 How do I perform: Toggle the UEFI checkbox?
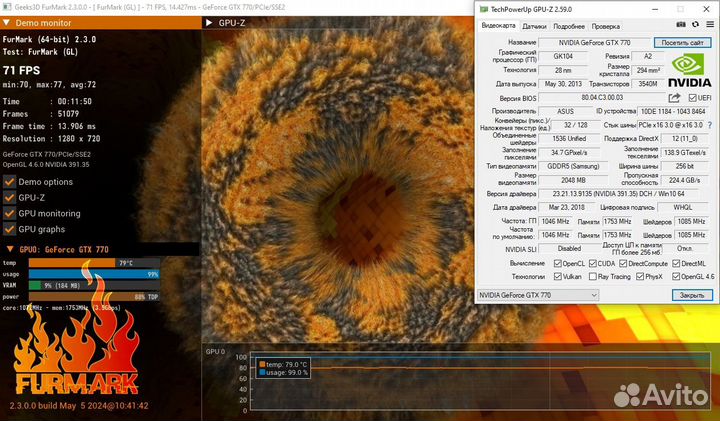pos(692,98)
